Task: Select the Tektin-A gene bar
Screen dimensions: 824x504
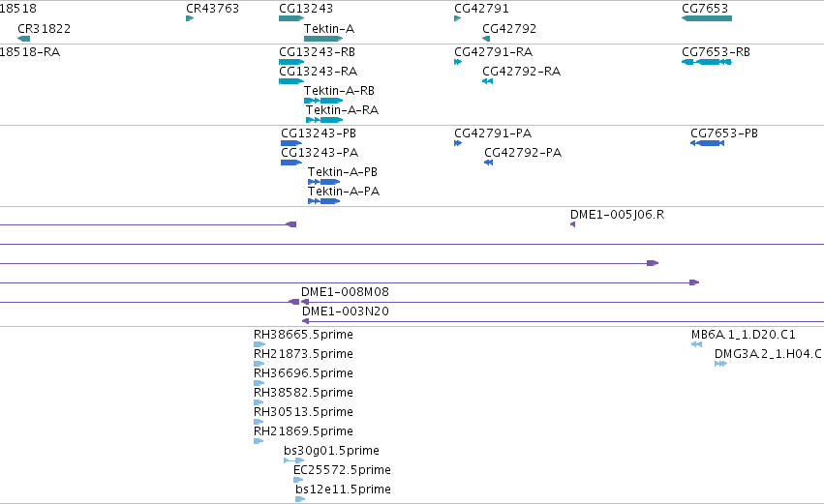Action: pyautogui.click(x=323, y=39)
